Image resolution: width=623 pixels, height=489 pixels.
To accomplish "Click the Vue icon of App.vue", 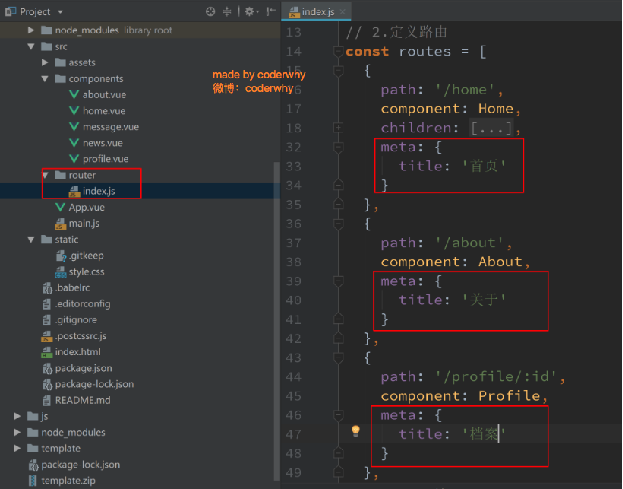I will tap(60, 207).
